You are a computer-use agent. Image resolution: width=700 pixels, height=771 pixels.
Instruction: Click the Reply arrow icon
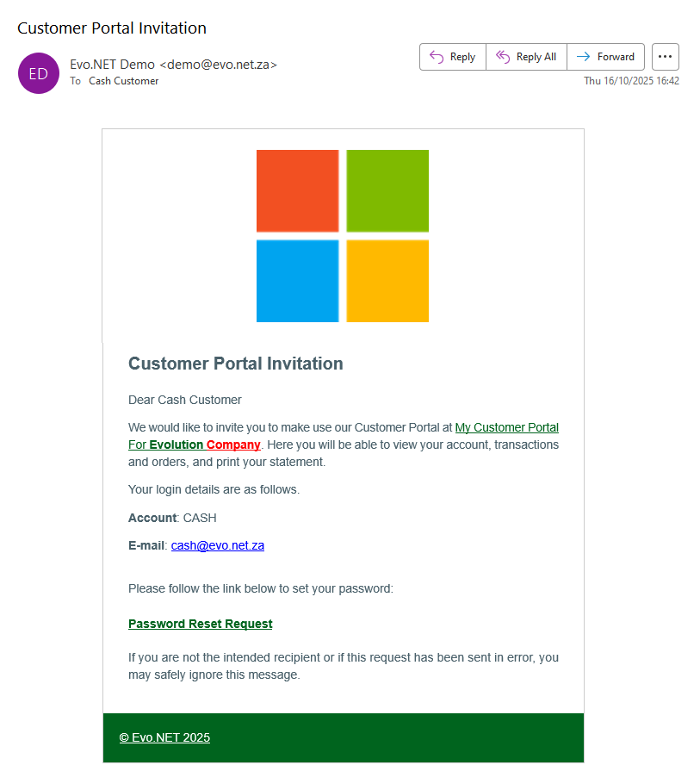coord(437,57)
